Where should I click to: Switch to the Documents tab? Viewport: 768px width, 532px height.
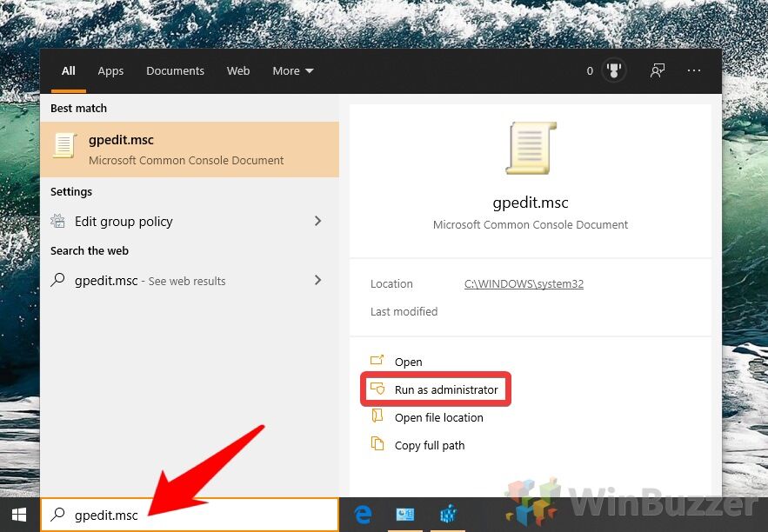click(x=176, y=71)
